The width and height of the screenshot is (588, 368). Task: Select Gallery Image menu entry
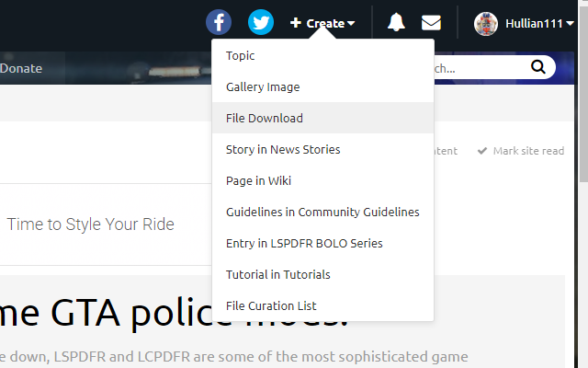click(322, 86)
